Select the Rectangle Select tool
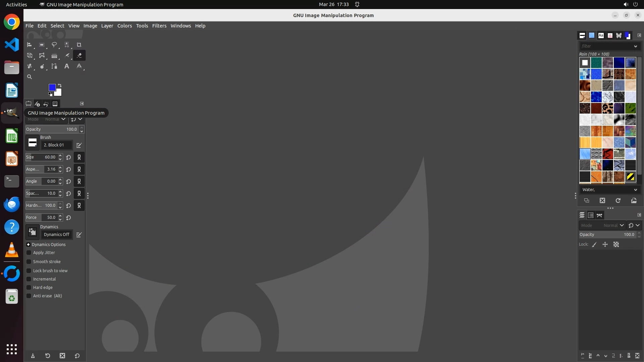 coord(42,45)
